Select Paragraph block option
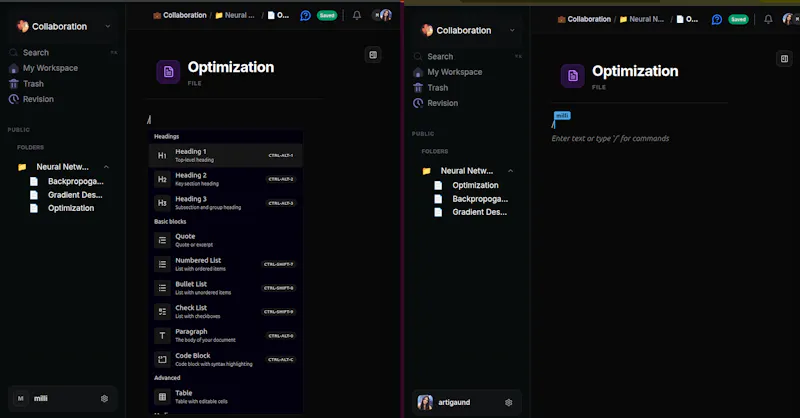Viewport: 800px width, 418px height. [225, 335]
